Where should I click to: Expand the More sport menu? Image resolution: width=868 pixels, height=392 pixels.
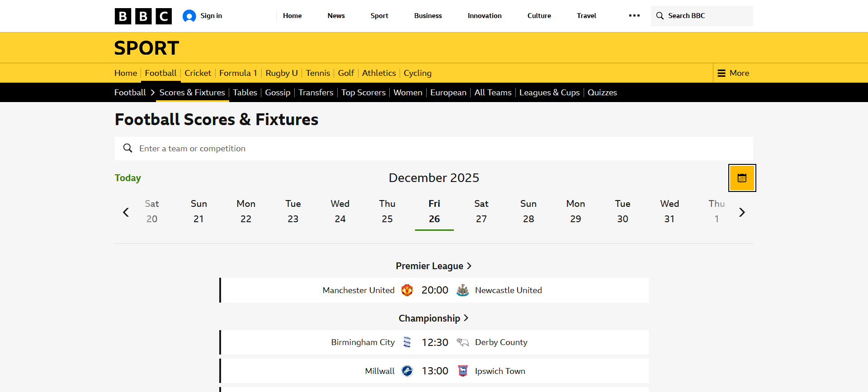(733, 73)
